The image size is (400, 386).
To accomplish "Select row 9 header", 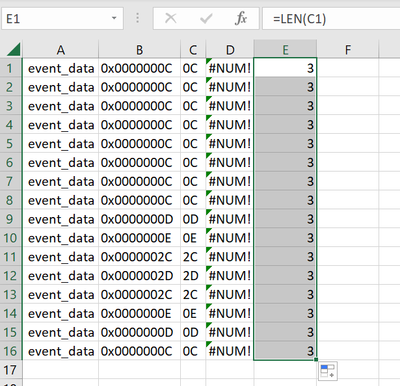I will tap(10, 219).
